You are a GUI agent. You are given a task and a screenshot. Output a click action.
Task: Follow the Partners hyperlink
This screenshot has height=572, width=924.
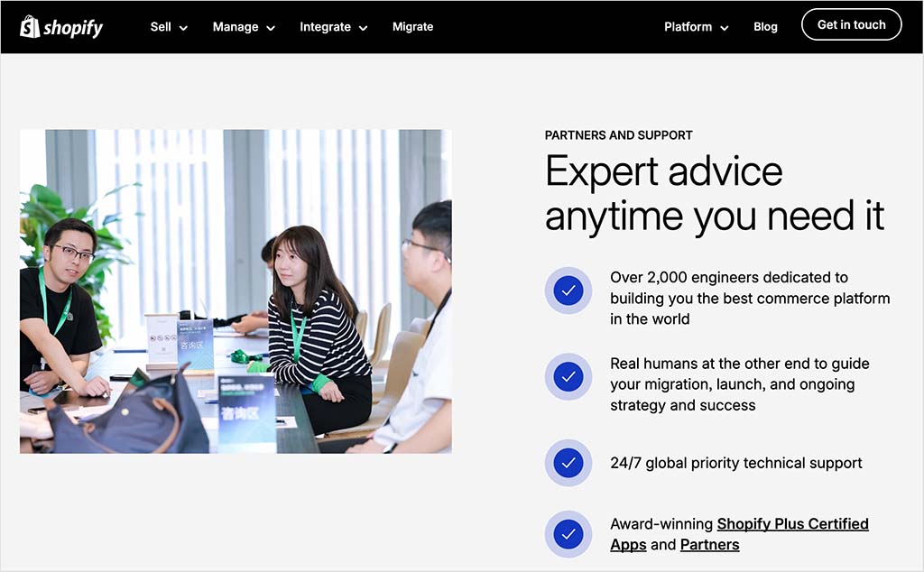coord(709,545)
